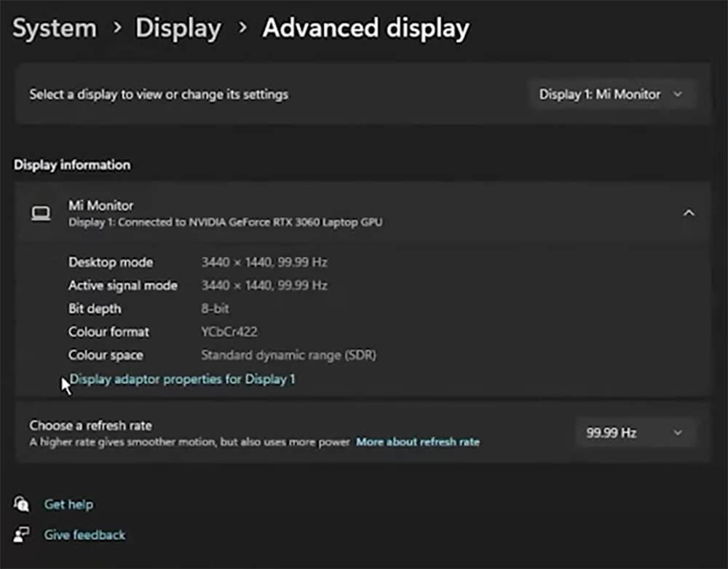Image resolution: width=728 pixels, height=569 pixels.
Task: Open Display adaptor properties for Display 1
Action: (x=182, y=379)
